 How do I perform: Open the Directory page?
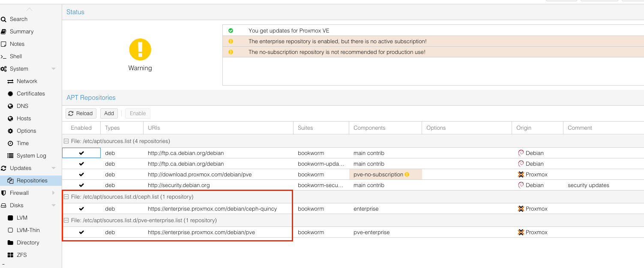28,242
